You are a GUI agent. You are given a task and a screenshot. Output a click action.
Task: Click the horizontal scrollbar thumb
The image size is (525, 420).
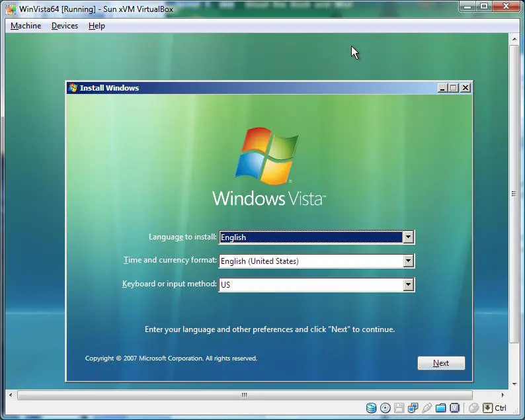pyautogui.click(x=245, y=395)
